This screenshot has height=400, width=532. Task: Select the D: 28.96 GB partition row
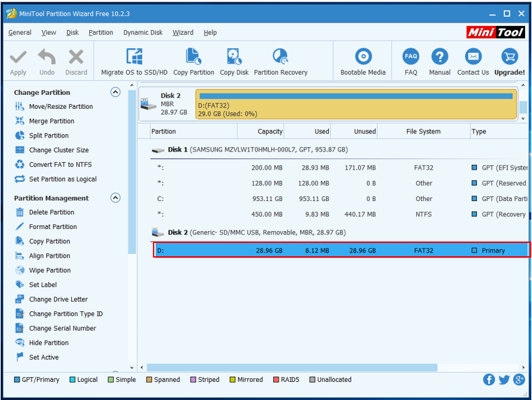(x=341, y=251)
